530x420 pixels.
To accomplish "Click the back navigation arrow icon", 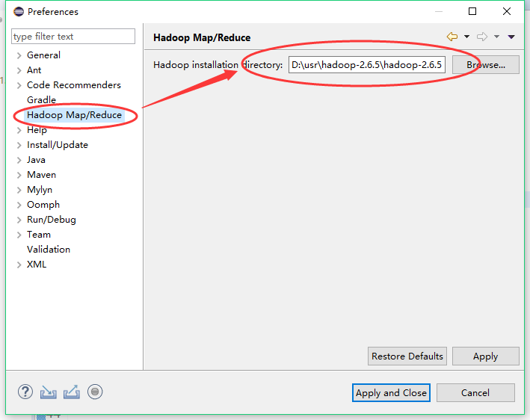I will [x=452, y=37].
